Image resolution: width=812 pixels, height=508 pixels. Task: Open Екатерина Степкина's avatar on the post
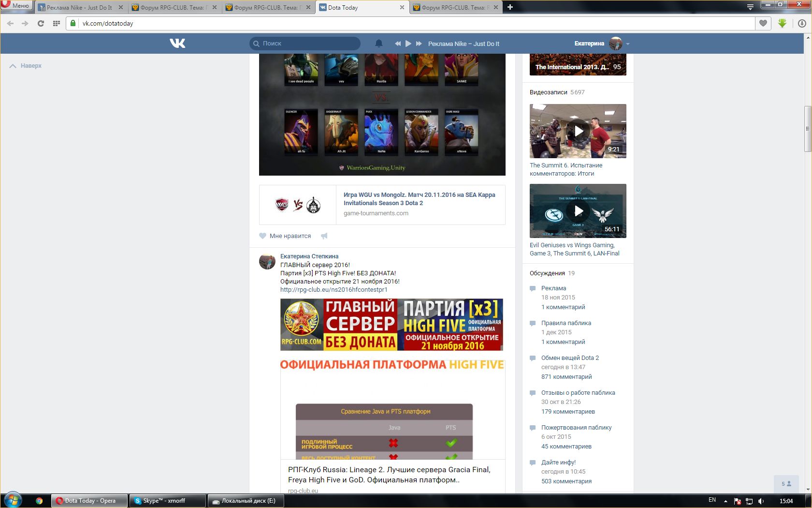[267, 261]
